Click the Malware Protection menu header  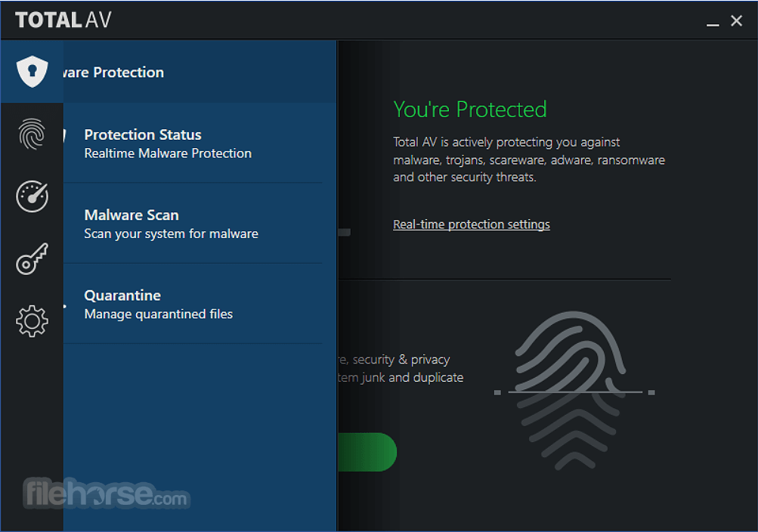pos(200,72)
